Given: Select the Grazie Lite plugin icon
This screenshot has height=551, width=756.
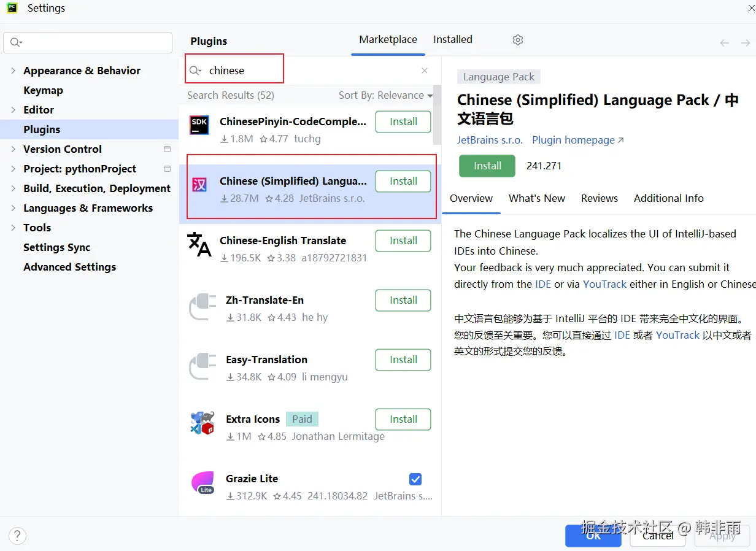Looking at the screenshot, I should tap(202, 482).
